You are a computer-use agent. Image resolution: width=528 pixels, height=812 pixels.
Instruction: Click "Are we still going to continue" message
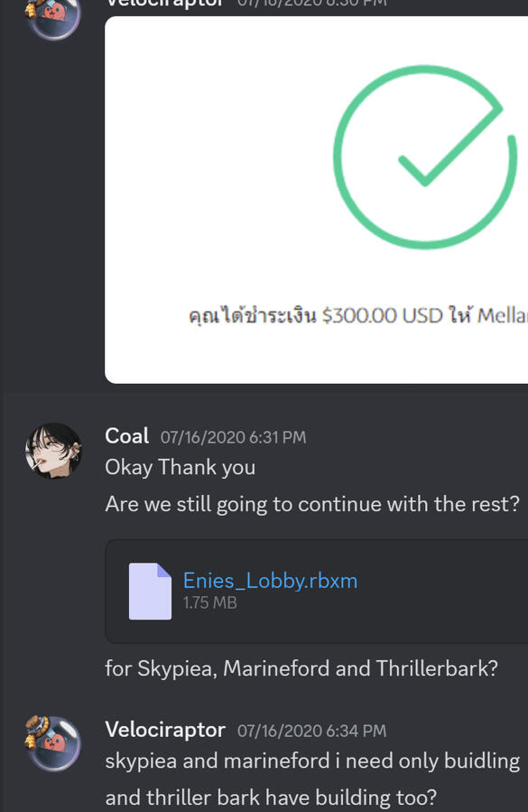click(312, 504)
